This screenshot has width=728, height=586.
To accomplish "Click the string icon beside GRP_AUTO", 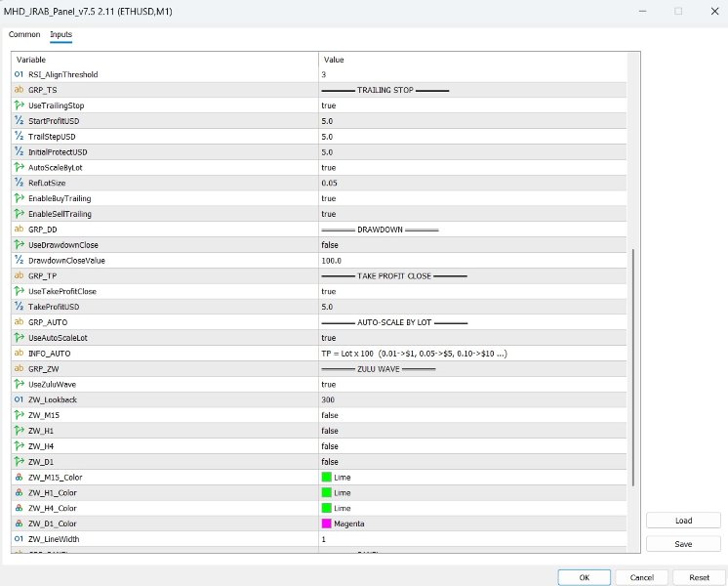I will [x=19, y=322].
